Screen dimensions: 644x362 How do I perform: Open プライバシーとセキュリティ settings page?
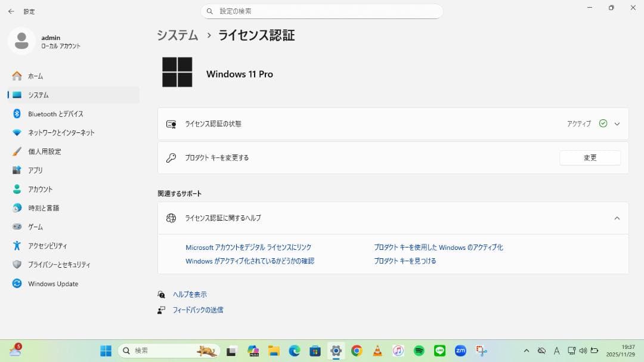pyautogui.click(x=74, y=265)
